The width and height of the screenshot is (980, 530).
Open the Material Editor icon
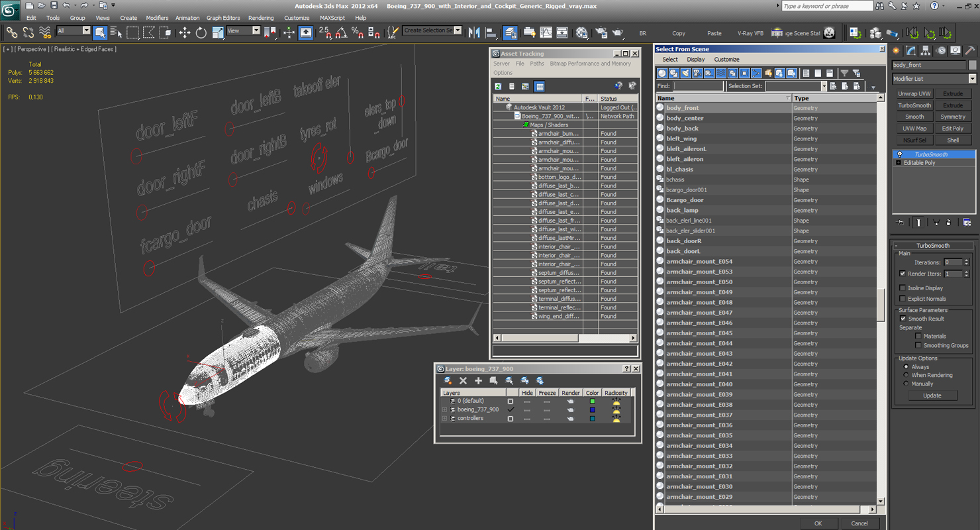click(x=581, y=32)
